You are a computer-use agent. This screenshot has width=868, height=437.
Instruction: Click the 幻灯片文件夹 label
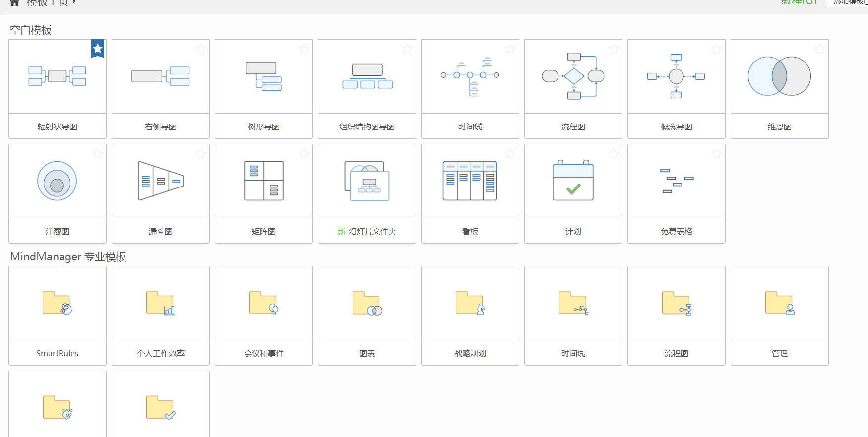coord(372,232)
